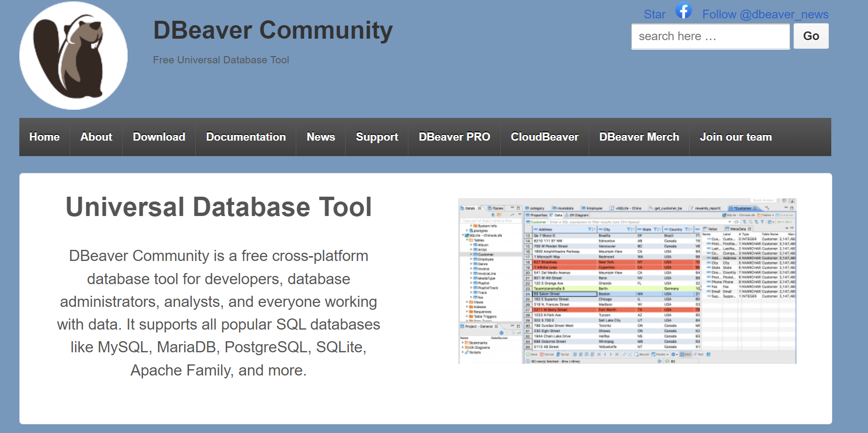Image resolution: width=868 pixels, height=433 pixels.
Task: Click the Go search button
Action: 811,36
